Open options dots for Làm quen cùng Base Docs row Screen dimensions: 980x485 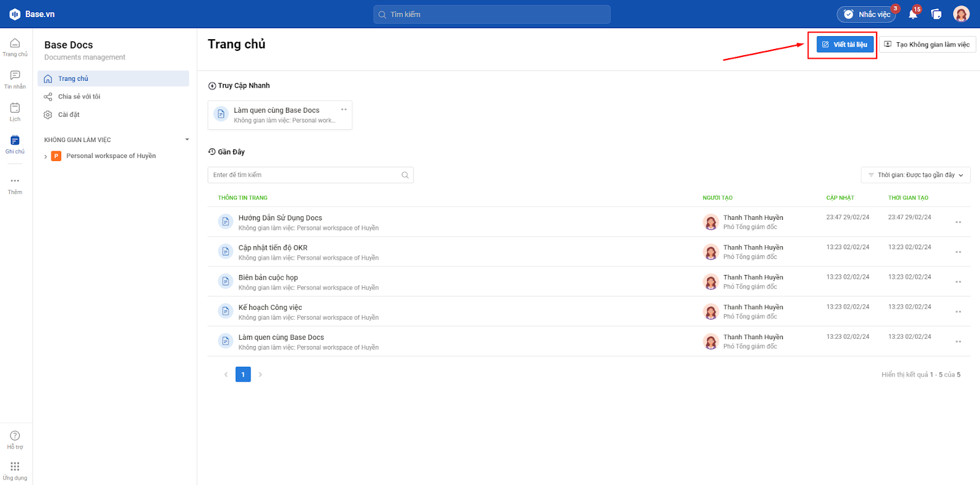pyautogui.click(x=958, y=342)
